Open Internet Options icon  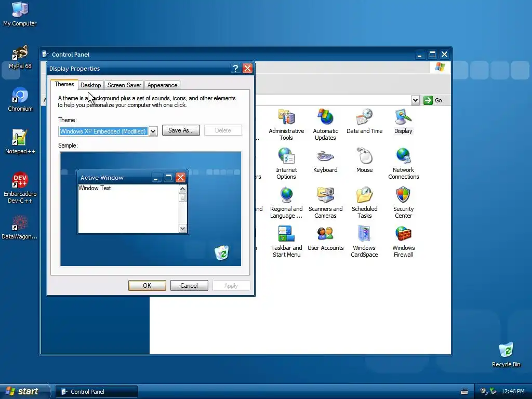coord(286,164)
